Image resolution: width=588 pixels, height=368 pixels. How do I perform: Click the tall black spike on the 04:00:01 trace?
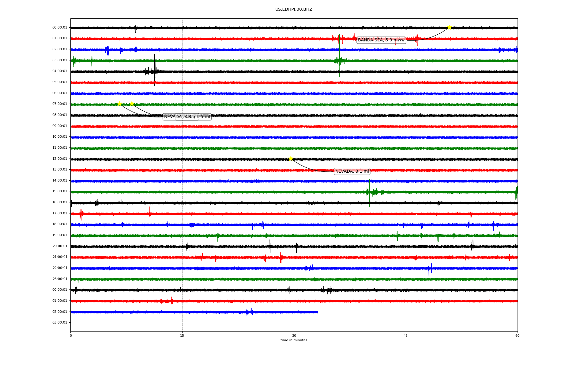click(155, 70)
